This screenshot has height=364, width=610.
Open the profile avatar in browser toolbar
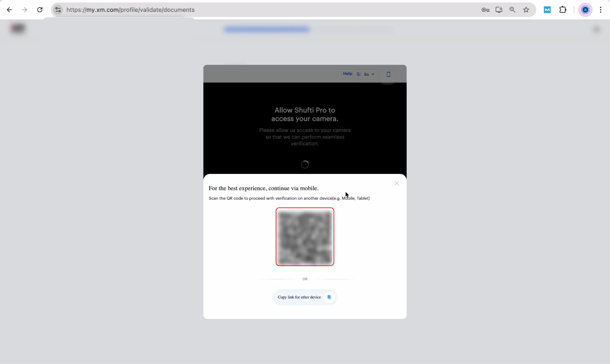point(585,10)
